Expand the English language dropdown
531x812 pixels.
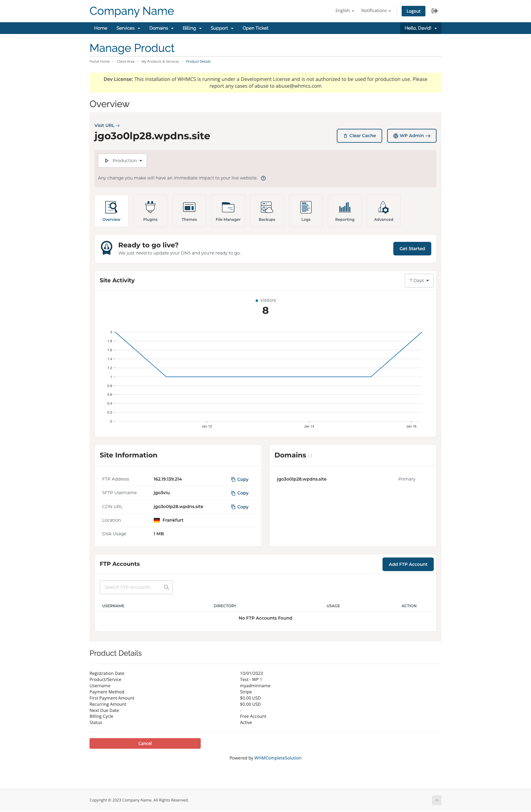coord(345,11)
